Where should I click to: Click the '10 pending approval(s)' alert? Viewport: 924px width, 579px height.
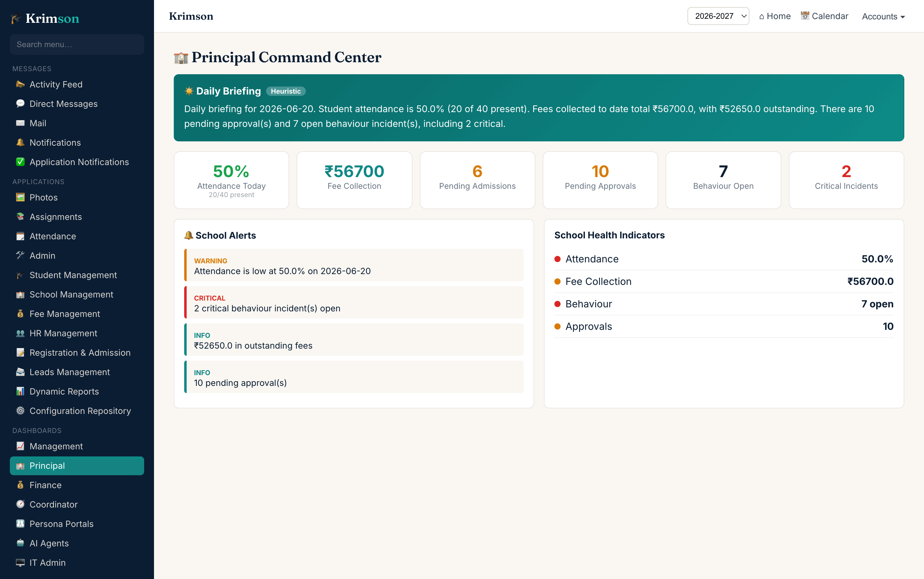tap(354, 377)
